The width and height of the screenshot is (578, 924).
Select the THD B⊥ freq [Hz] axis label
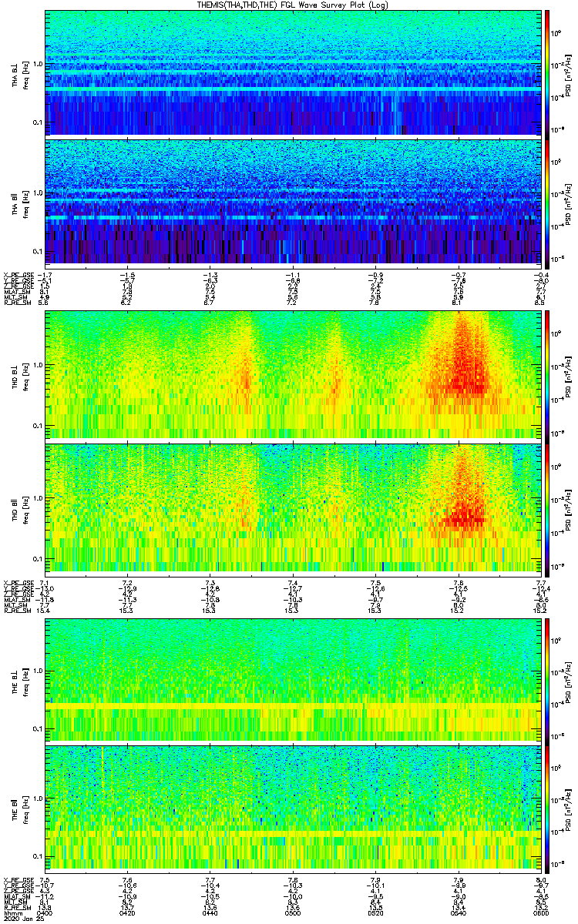[x=20, y=375]
